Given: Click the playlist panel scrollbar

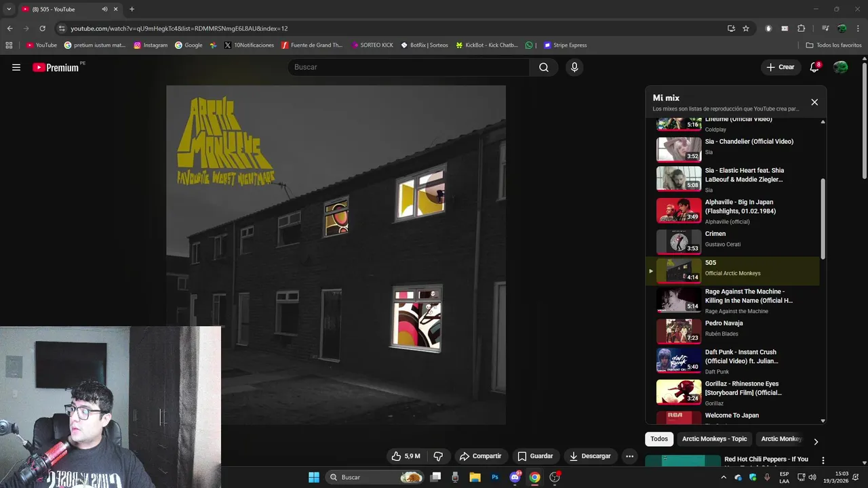Looking at the screenshot, I should 823,218.
